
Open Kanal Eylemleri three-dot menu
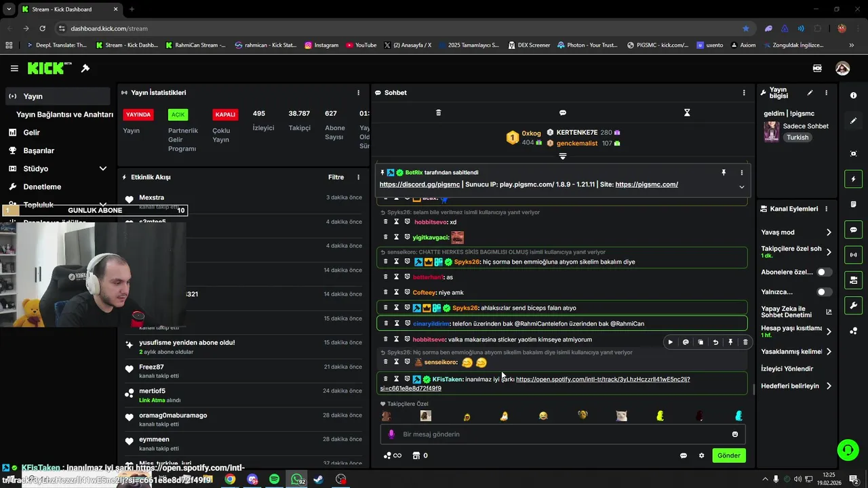tap(826, 209)
